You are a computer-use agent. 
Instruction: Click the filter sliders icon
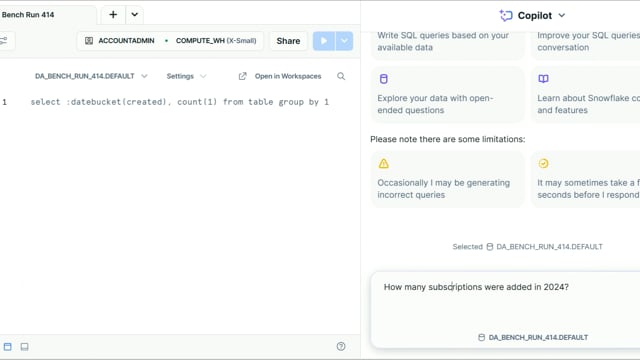pyautogui.click(x=4, y=41)
